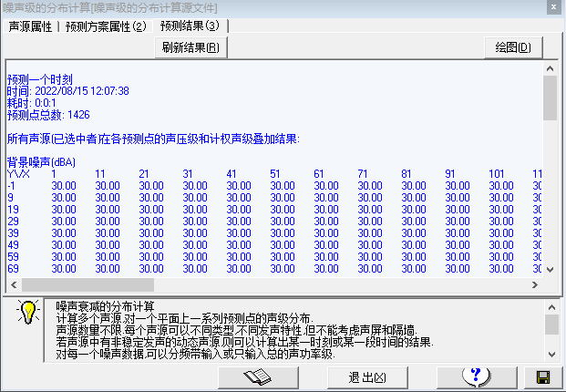The image size is (566, 392).
Task: Click the question mark help button
Action: (477, 377)
